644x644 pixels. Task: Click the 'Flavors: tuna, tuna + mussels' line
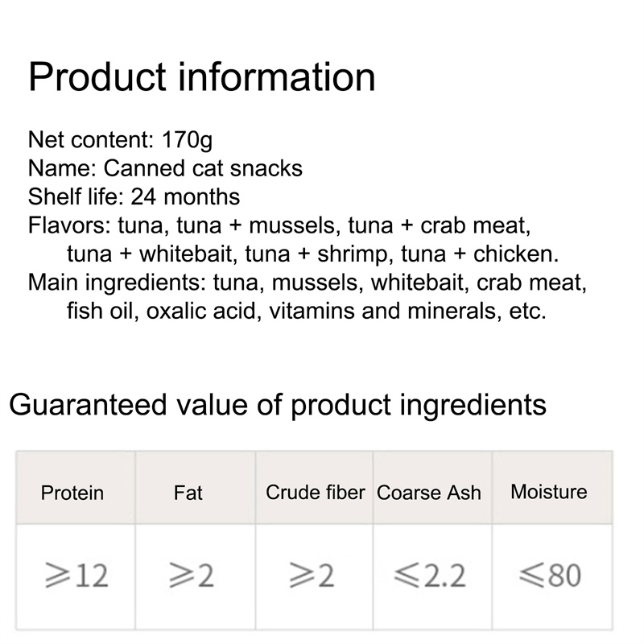[279, 225]
